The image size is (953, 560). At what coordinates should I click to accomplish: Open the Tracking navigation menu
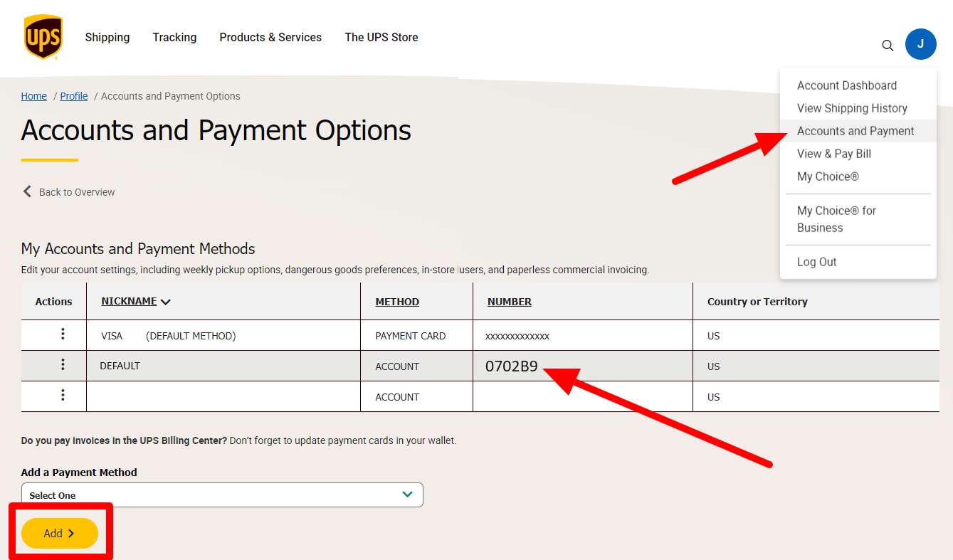point(174,37)
